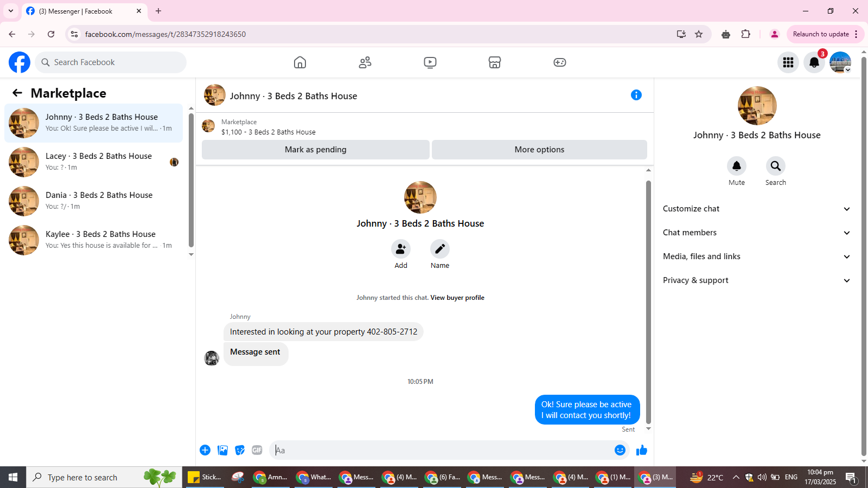Open the weather widget showing 22°C

[x=706, y=477]
